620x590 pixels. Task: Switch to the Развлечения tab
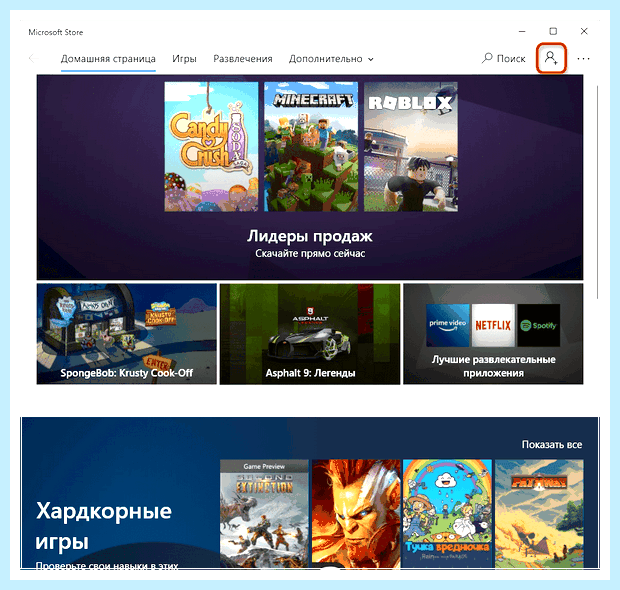coord(243,59)
